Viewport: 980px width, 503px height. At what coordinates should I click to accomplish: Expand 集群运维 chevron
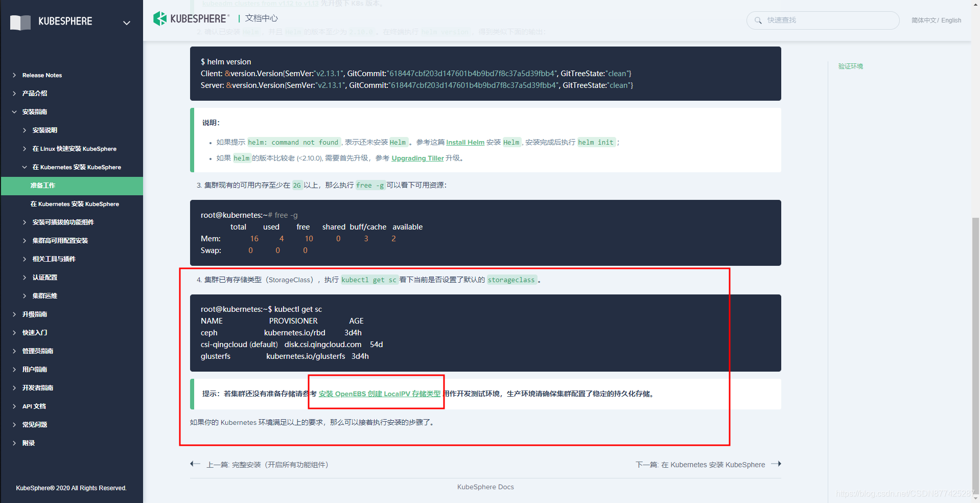pyautogui.click(x=25, y=296)
